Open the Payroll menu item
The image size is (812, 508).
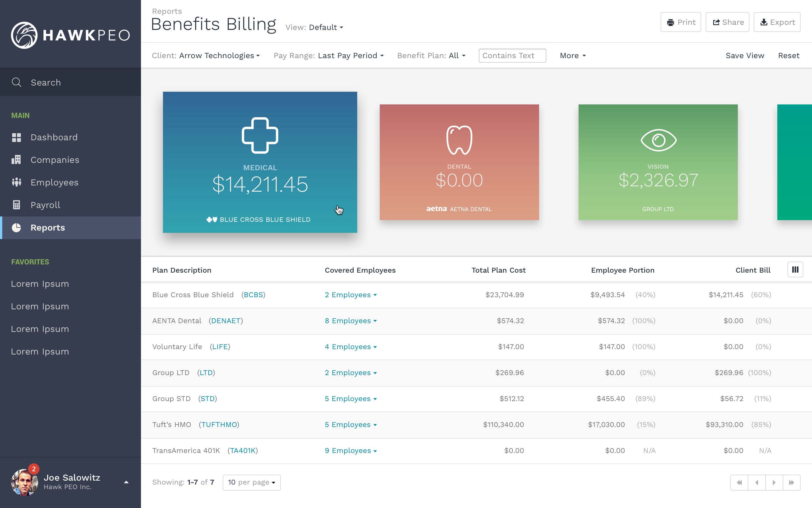(70, 205)
